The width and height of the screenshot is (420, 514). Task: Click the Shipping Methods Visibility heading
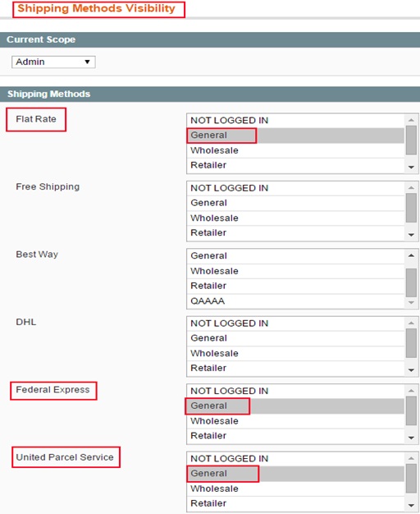(97, 8)
